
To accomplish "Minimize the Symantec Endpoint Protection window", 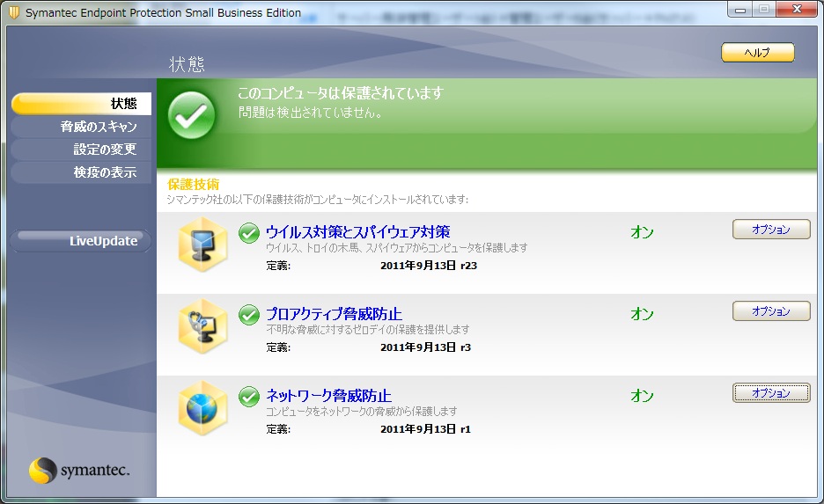I will 740,10.
